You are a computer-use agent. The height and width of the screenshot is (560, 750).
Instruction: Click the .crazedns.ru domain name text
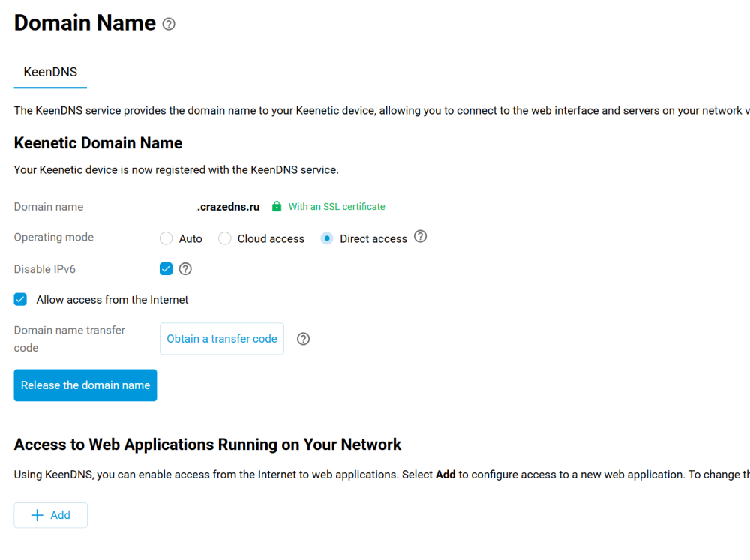click(228, 207)
